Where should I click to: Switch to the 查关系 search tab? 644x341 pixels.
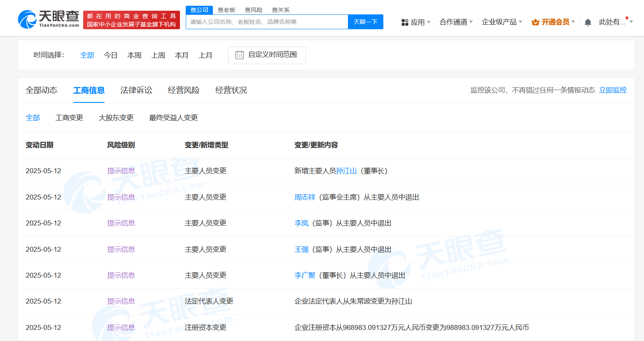point(281,10)
